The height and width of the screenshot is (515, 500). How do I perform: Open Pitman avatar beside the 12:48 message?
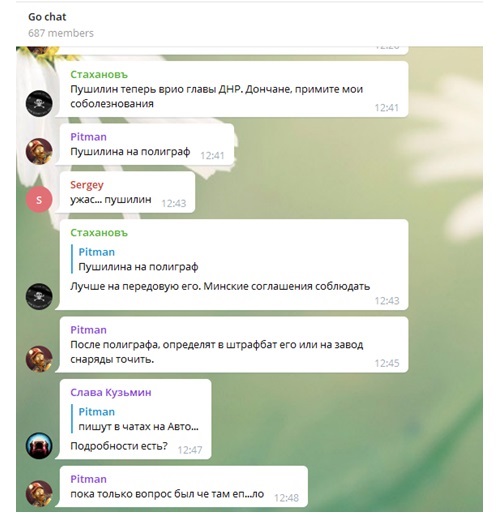39,494
